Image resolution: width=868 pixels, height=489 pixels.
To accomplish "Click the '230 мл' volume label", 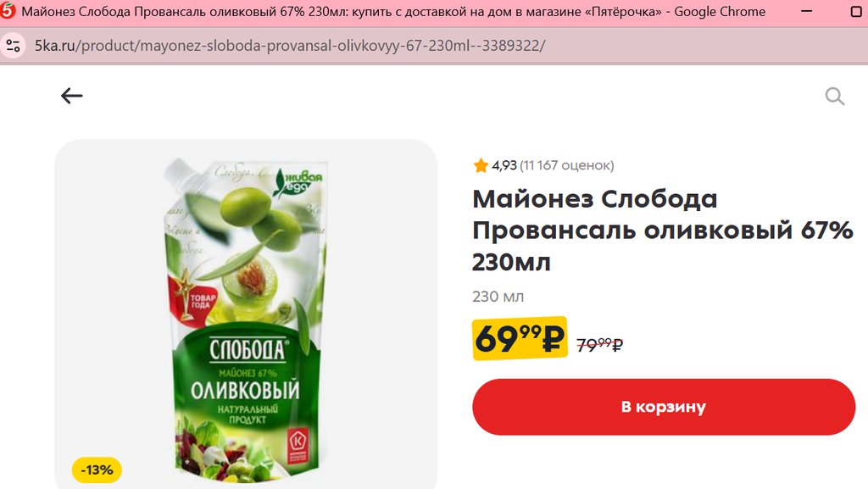I will pyautogui.click(x=498, y=297).
